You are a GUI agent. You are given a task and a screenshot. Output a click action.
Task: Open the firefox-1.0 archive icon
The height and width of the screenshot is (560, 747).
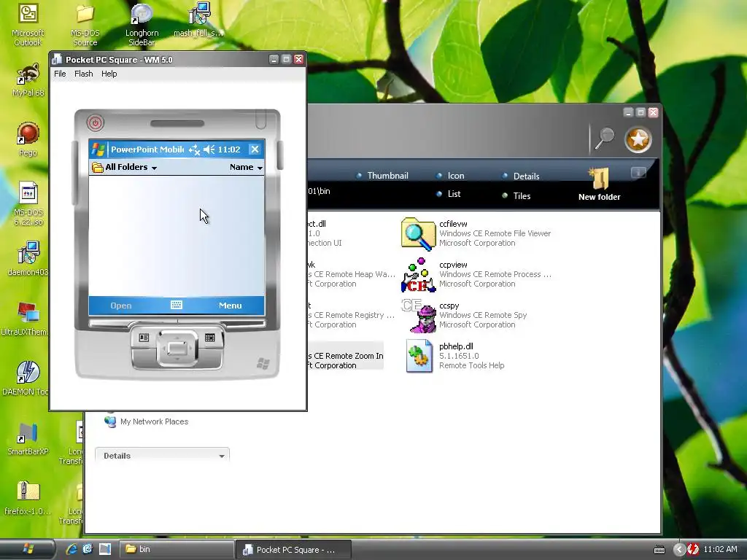(28, 498)
